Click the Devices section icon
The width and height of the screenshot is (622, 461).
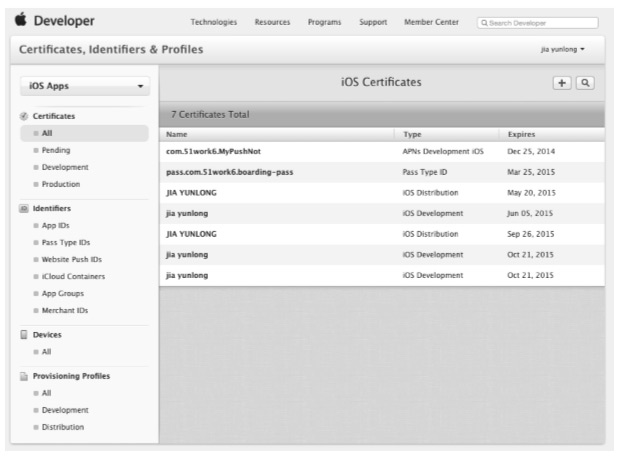coord(24,335)
